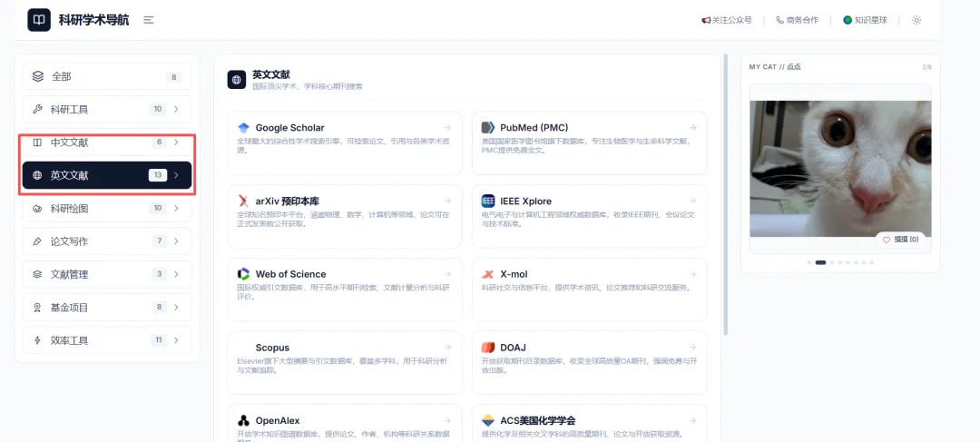Viewport: 980px width, 442px height.
Task: Click the PubMed logo icon
Action: 488,128
